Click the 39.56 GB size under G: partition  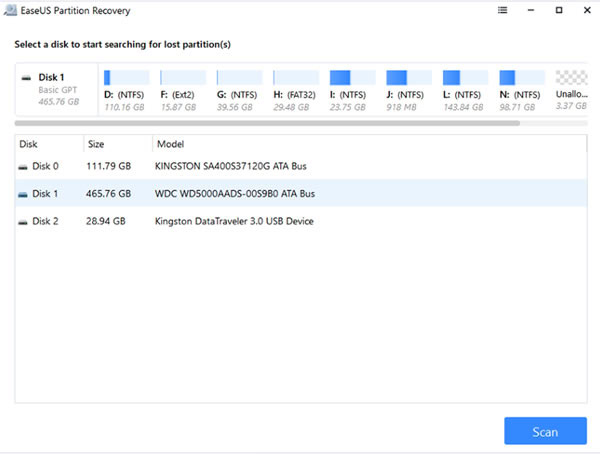tap(235, 107)
